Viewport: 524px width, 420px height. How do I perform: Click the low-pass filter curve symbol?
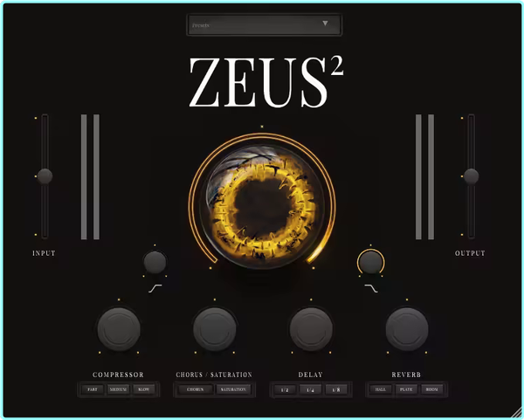371,288
